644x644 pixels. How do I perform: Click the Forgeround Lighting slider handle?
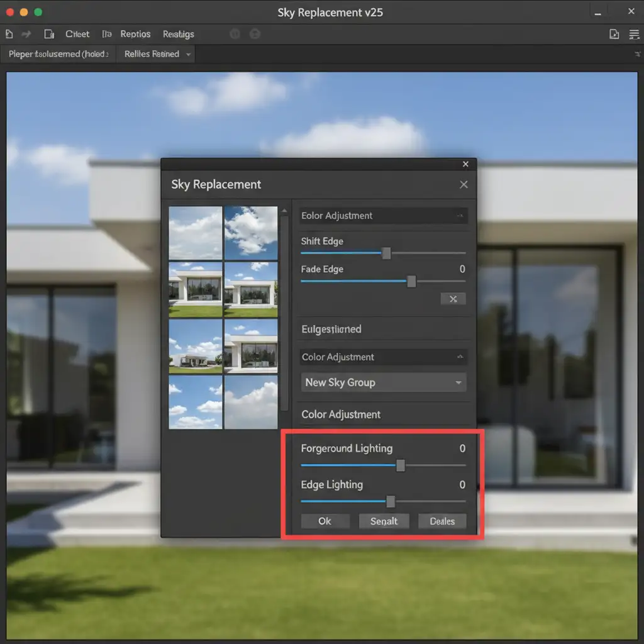(400, 465)
